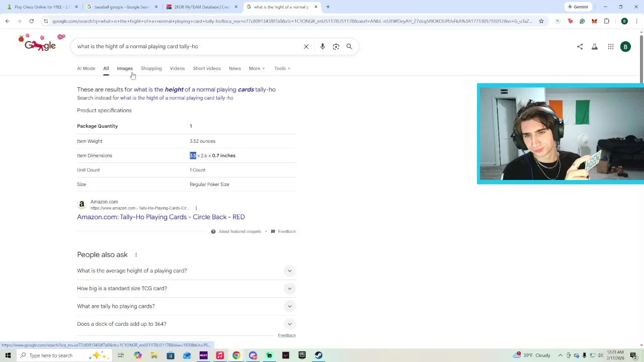Open File Explorer from the taskbar
The width and height of the screenshot is (644, 362).
154,355
